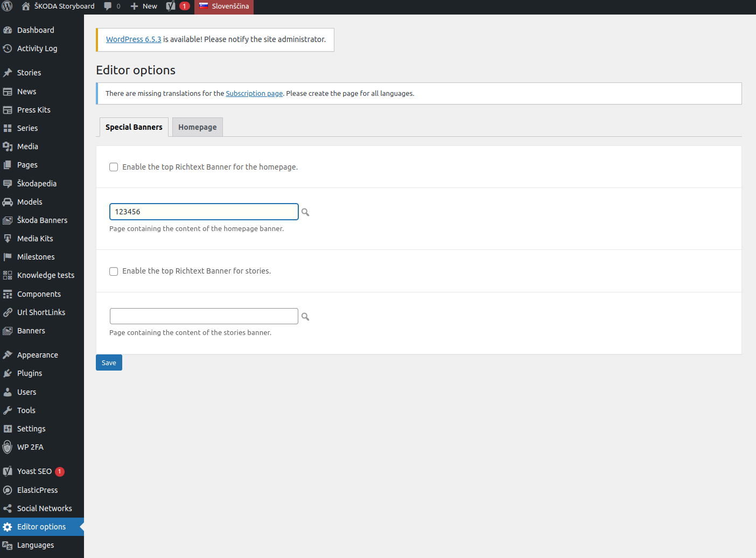Open the Banners sidebar menu item
Image resolution: width=756 pixels, height=558 pixels.
pyautogui.click(x=42, y=331)
